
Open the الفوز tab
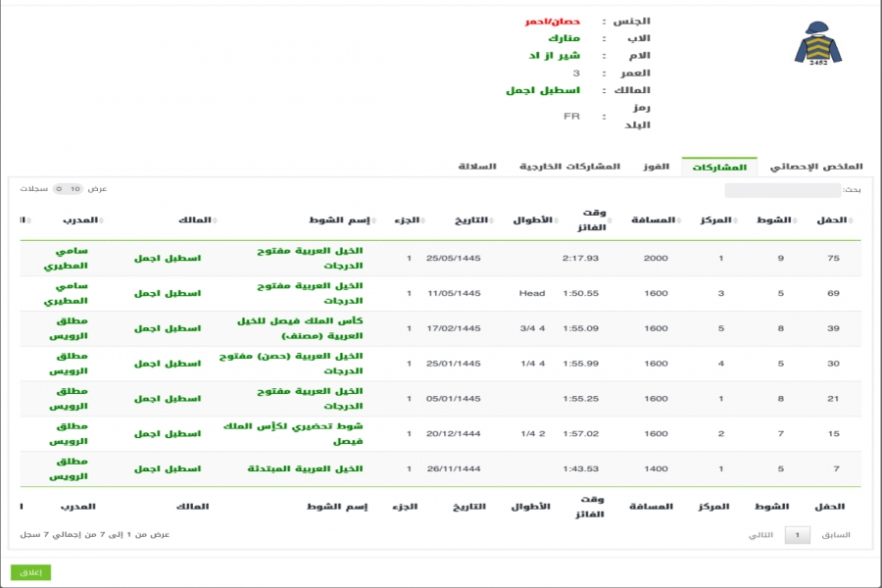pos(655,167)
